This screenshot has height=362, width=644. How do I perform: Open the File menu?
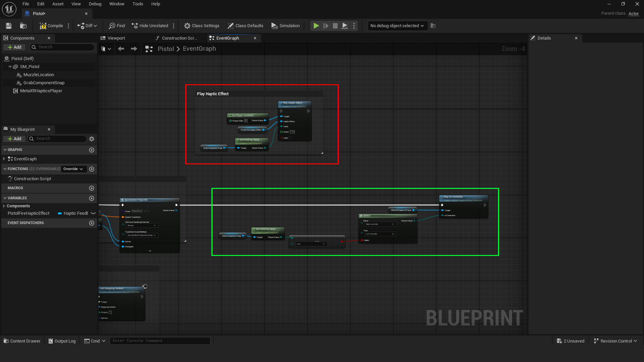coord(26,4)
